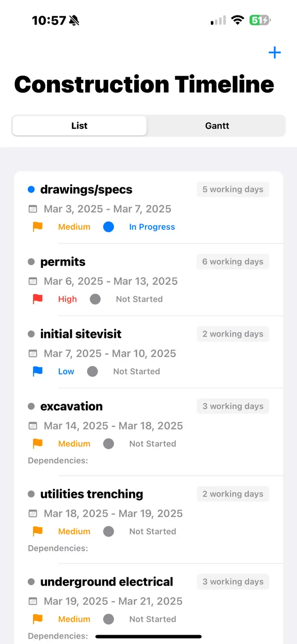Tap the orange flag on utilities trenching
This screenshot has width=297, height=644.
tap(37, 531)
